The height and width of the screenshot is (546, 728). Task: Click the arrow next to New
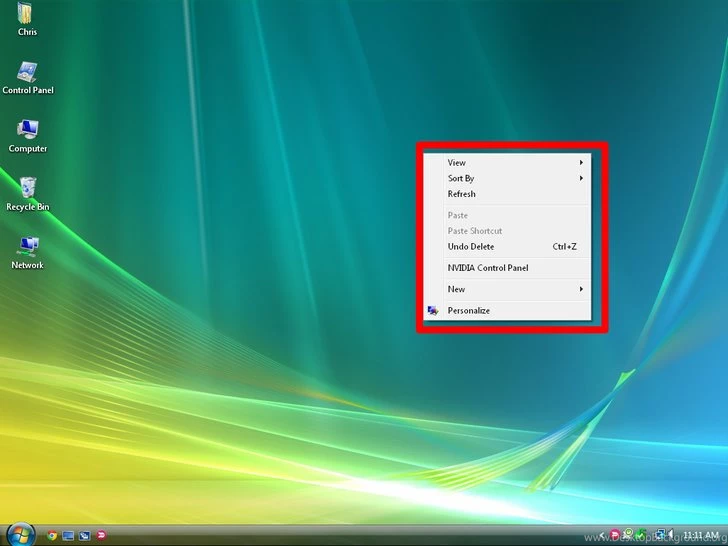[x=581, y=289]
